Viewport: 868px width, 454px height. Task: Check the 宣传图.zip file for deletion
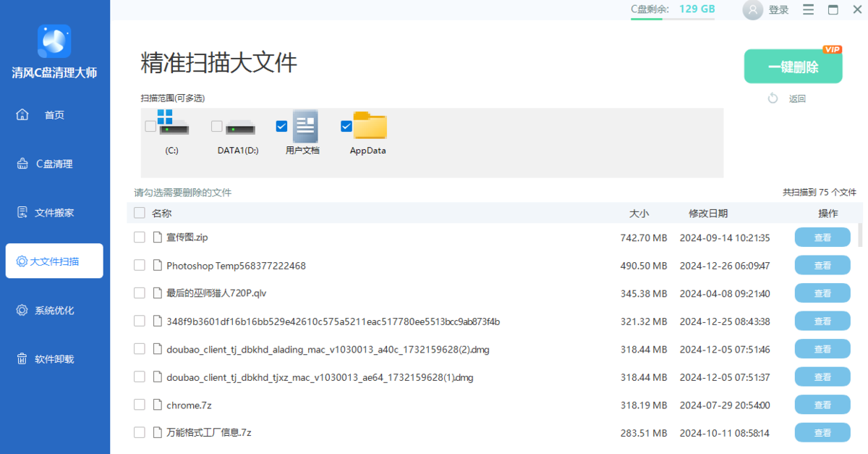[x=139, y=237]
